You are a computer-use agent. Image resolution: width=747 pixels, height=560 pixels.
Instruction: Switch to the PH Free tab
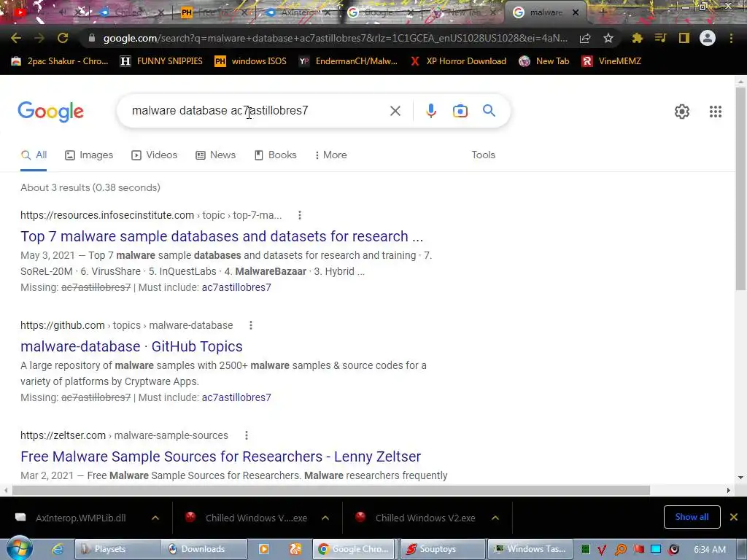point(215,12)
